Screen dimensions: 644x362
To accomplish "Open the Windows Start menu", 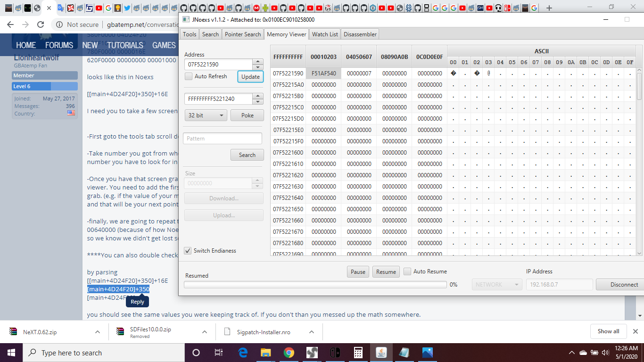I will (x=11, y=353).
